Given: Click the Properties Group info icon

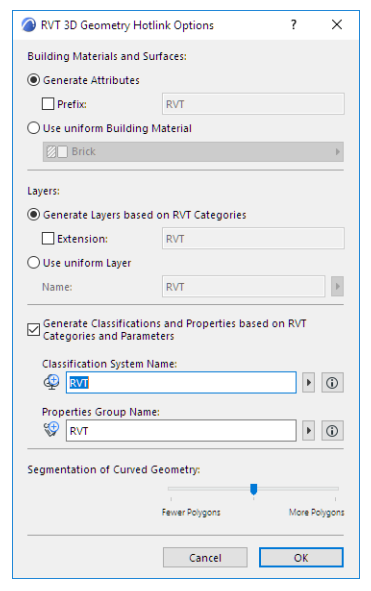Looking at the screenshot, I should [x=332, y=431].
